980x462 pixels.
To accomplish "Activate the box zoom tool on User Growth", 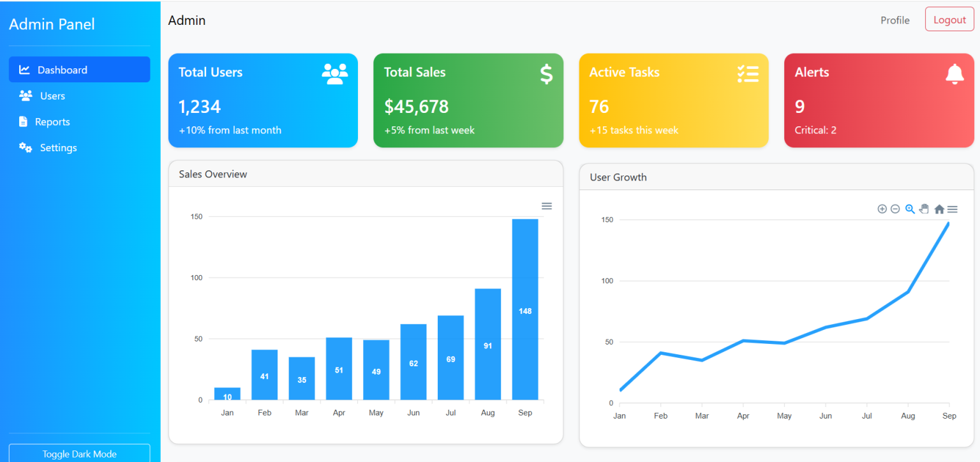I will pos(910,209).
